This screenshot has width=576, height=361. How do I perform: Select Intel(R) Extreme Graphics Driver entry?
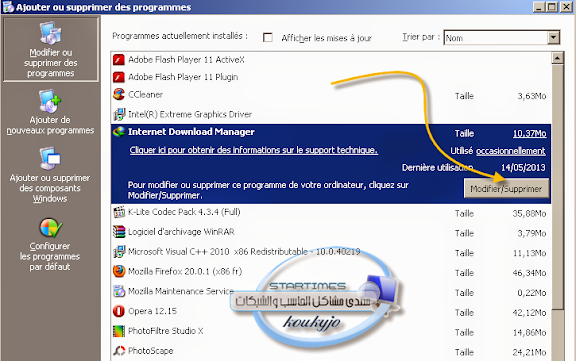click(190, 114)
